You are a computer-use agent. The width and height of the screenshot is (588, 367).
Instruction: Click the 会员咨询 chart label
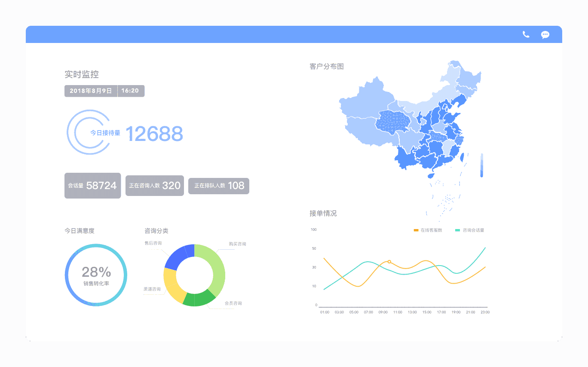pos(233,303)
